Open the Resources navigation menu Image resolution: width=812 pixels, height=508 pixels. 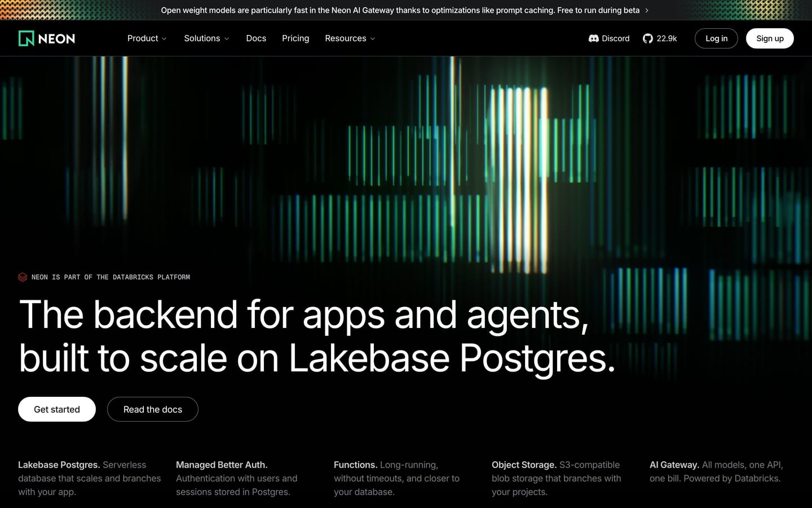350,38
